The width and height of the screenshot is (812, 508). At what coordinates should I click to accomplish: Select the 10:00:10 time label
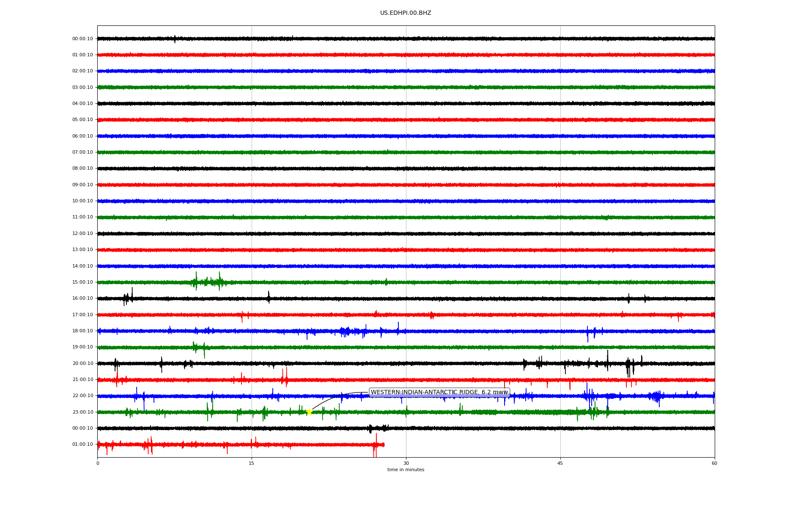click(82, 201)
